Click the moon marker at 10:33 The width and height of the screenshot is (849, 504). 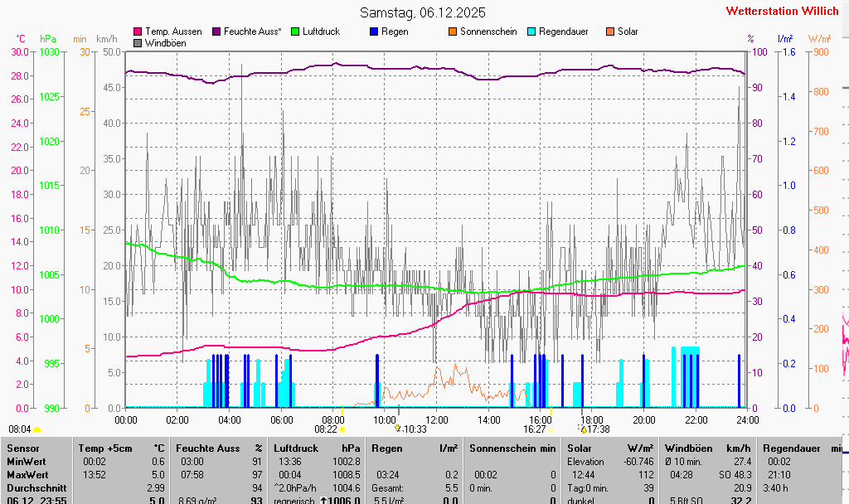pyautogui.click(x=397, y=429)
